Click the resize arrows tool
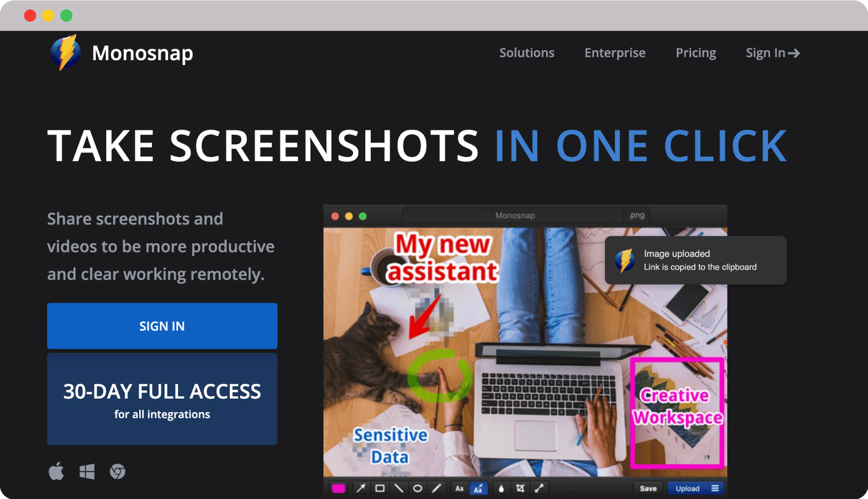The image size is (868, 499). point(539,488)
